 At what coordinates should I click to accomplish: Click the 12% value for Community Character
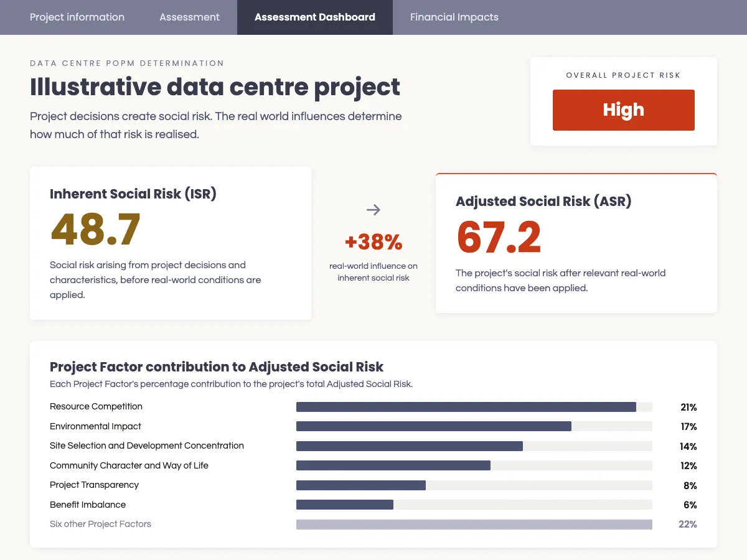(x=688, y=466)
